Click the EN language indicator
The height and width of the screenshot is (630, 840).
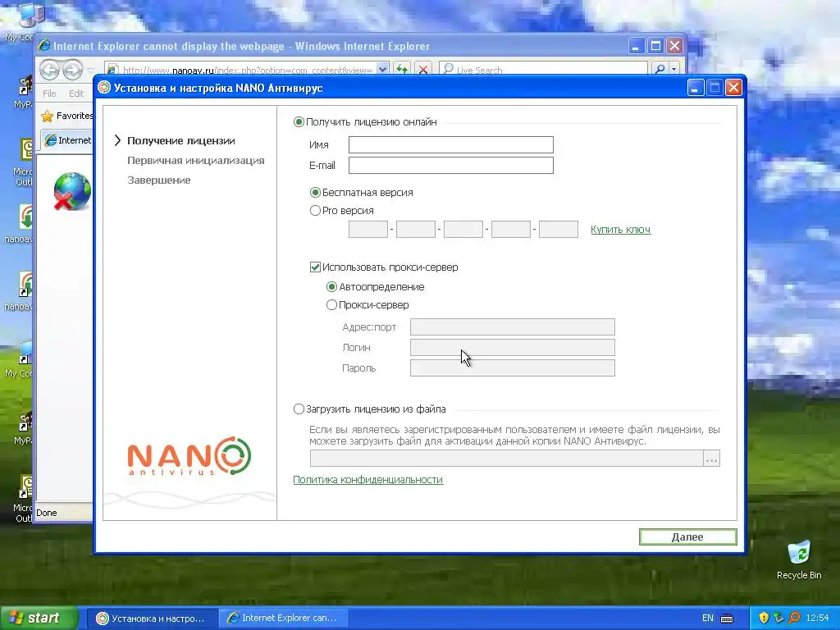(x=708, y=619)
